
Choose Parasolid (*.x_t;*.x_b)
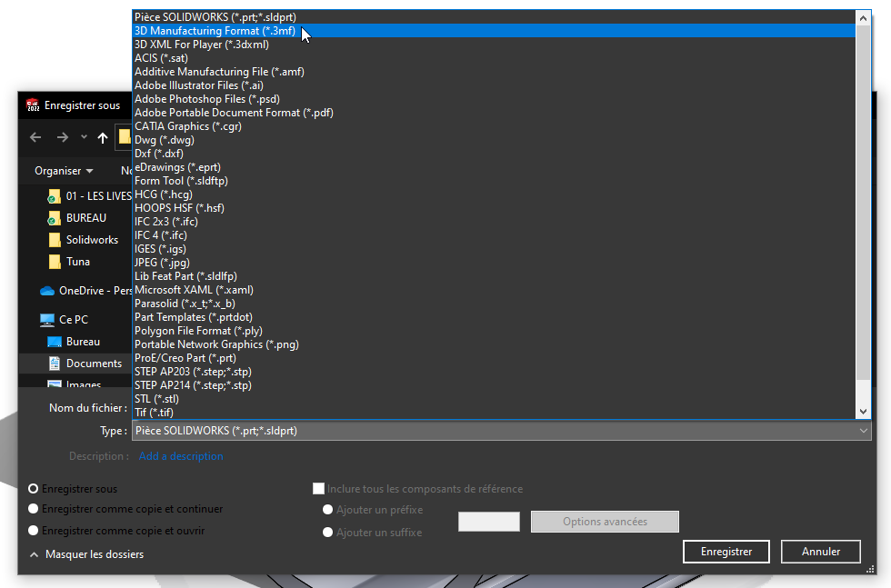(x=494, y=304)
